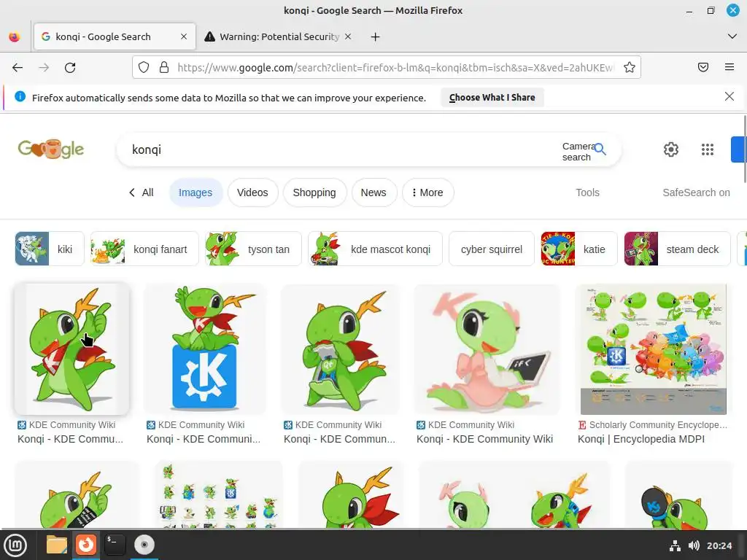Viewport: 747px width, 560px height.
Task: View site security via padlock icon
Action: [164, 68]
